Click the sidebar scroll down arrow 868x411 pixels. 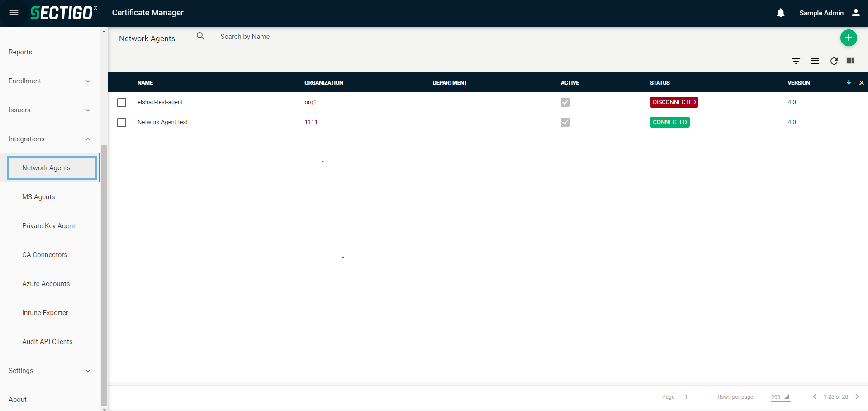(x=104, y=409)
